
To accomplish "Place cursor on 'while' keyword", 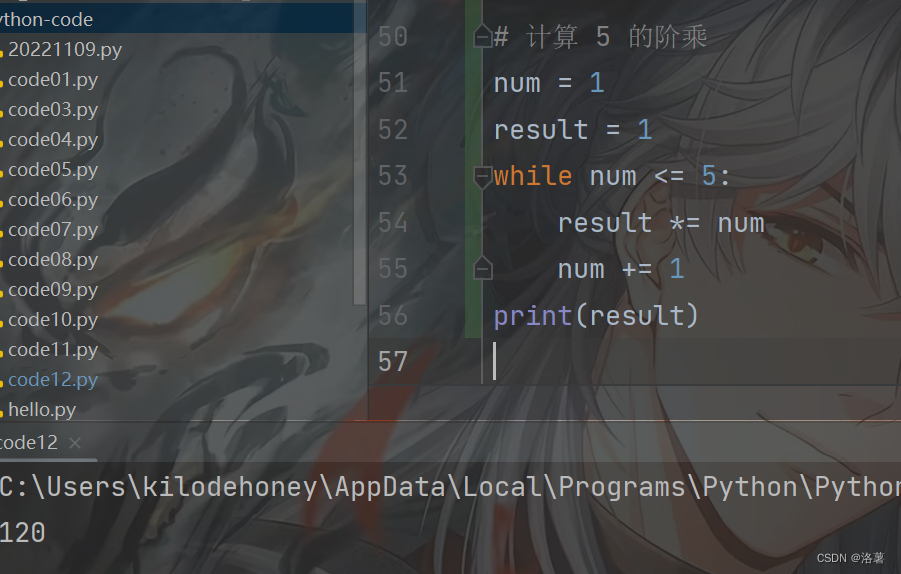I will [x=533, y=176].
